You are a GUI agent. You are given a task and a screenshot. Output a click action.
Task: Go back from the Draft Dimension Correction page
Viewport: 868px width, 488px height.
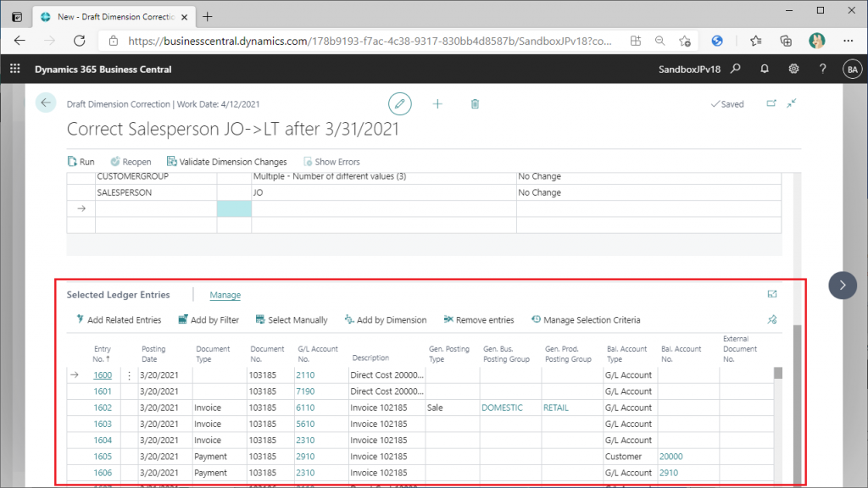click(x=46, y=103)
